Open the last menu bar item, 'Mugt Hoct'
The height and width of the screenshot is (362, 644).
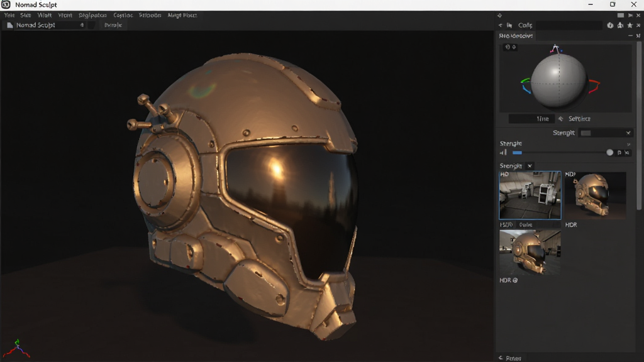(x=182, y=15)
